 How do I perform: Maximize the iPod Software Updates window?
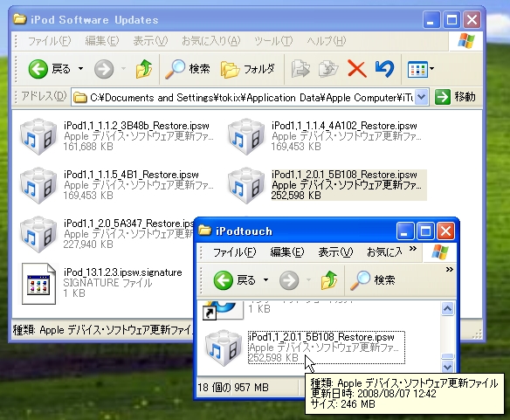click(451, 20)
